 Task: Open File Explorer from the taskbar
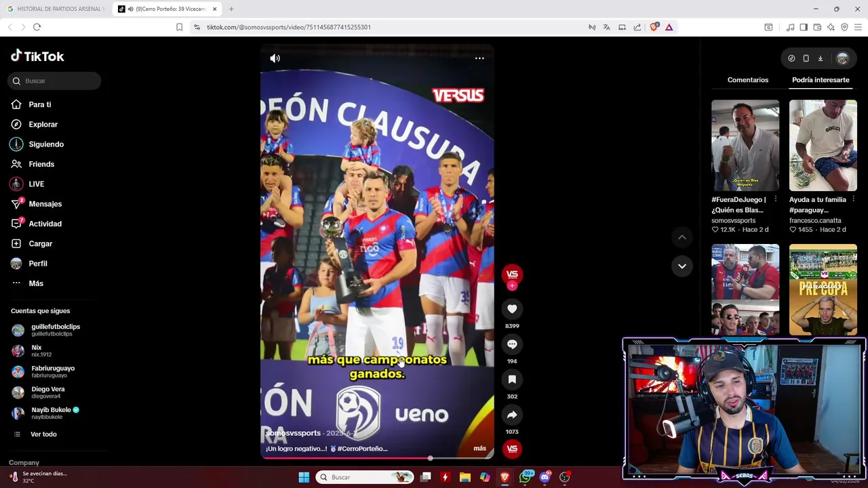click(x=465, y=477)
